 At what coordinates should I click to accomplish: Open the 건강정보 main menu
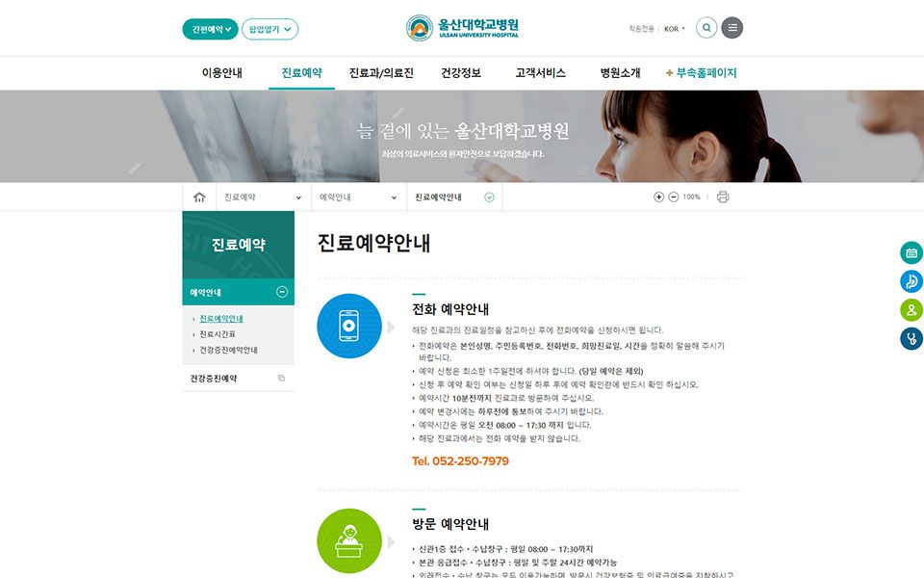(461, 73)
